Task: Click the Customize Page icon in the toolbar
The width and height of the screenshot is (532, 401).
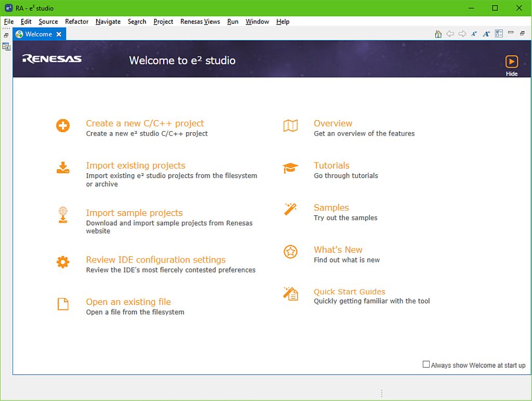Action: tap(498, 33)
